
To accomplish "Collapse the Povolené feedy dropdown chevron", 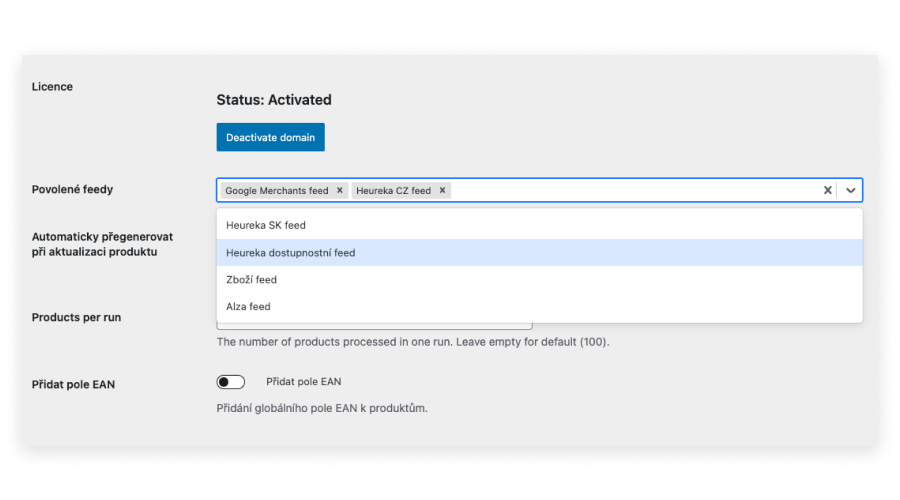I will coord(850,190).
